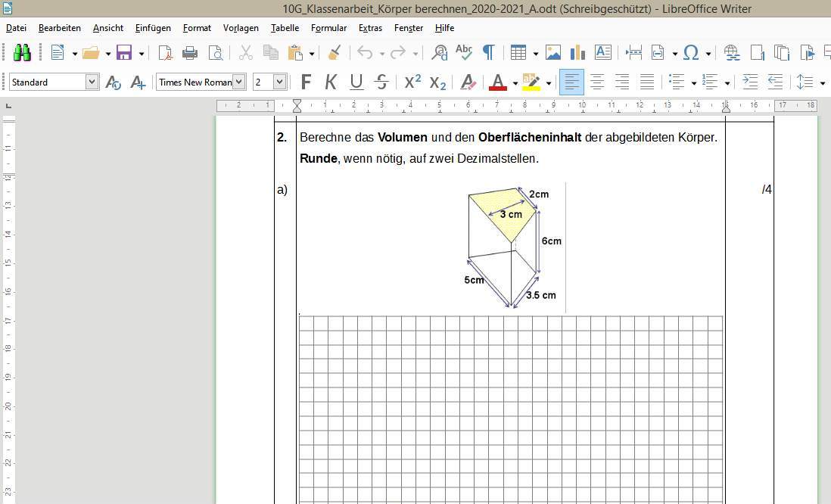Image resolution: width=831 pixels, height=504 pixels.
Task: Apply red font color
Action: pyautogui.click(x=498, y=82)
